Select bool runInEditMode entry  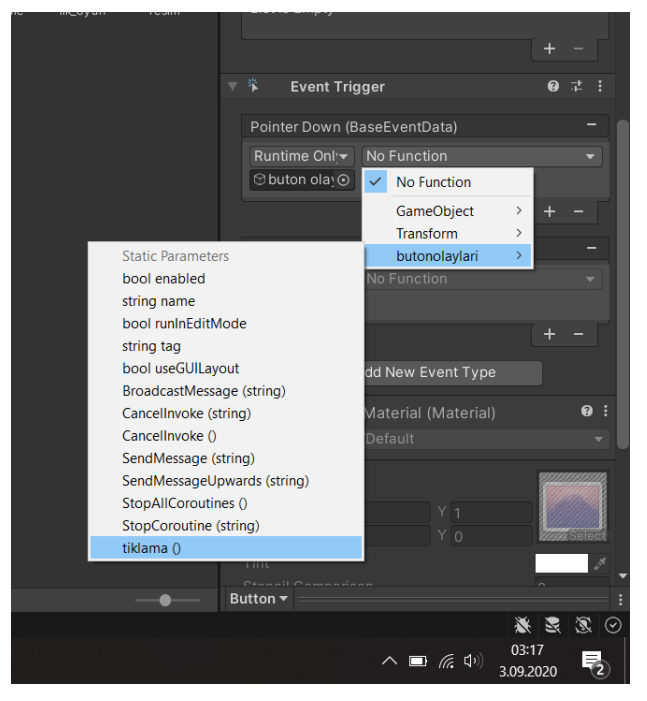coord(184,324)
